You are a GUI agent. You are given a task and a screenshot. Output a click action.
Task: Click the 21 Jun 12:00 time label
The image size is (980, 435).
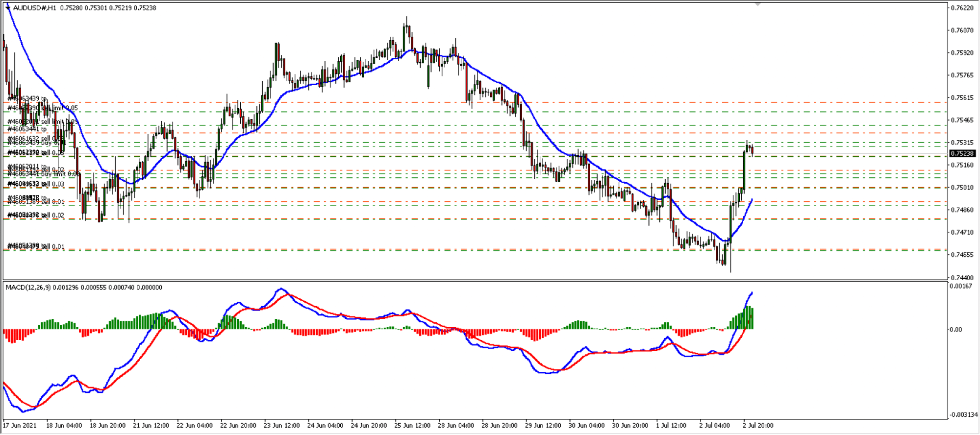(151, 425)
